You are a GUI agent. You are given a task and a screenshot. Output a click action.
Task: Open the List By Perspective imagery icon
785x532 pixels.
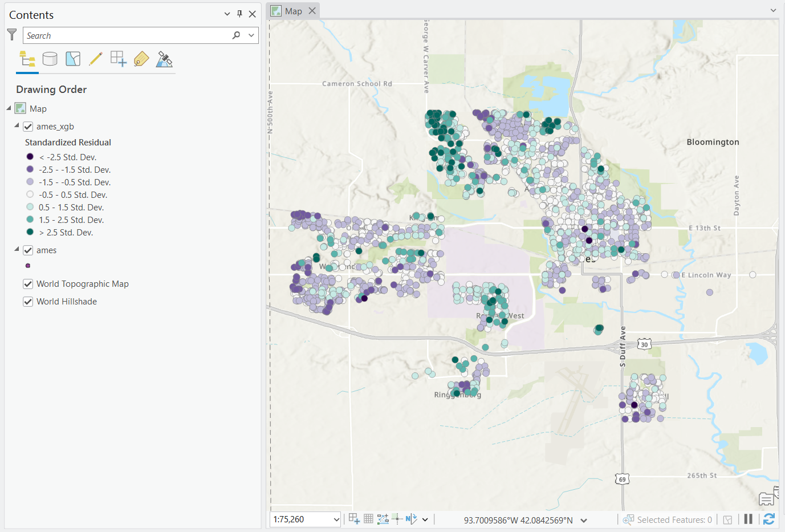click(164, 59)
